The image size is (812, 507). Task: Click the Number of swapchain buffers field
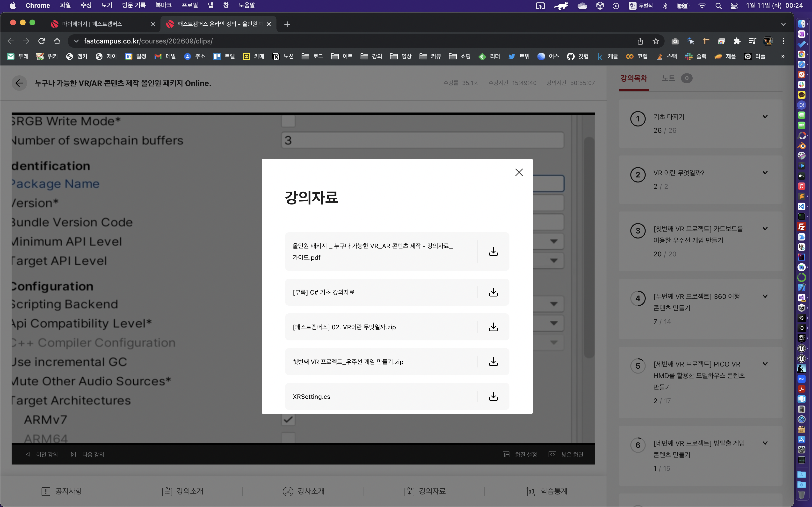(422, 140)
